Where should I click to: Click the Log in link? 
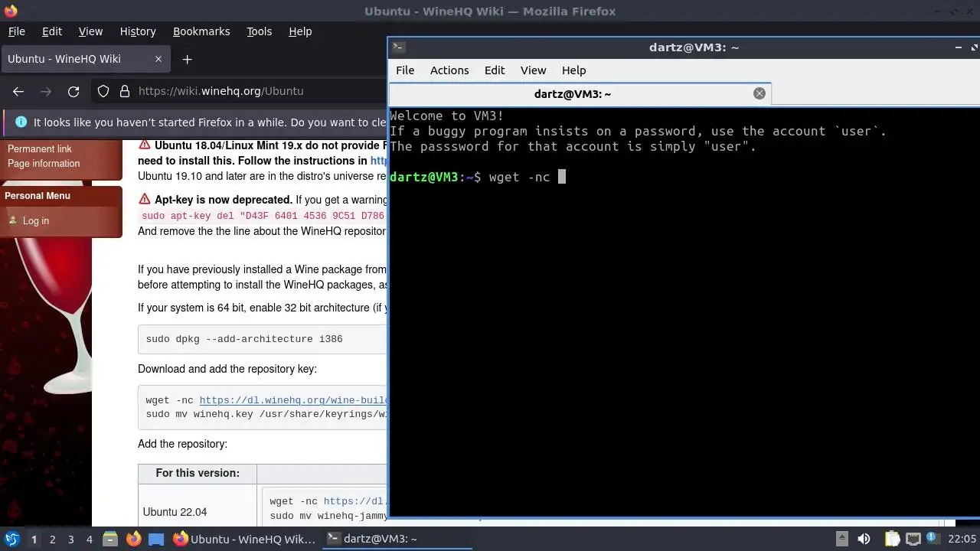click(x=36, y=220)
